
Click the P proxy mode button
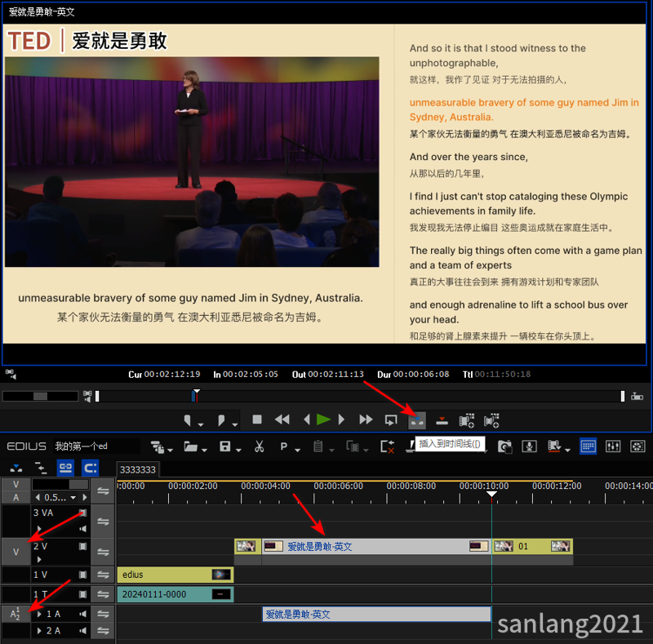point(284,446)
